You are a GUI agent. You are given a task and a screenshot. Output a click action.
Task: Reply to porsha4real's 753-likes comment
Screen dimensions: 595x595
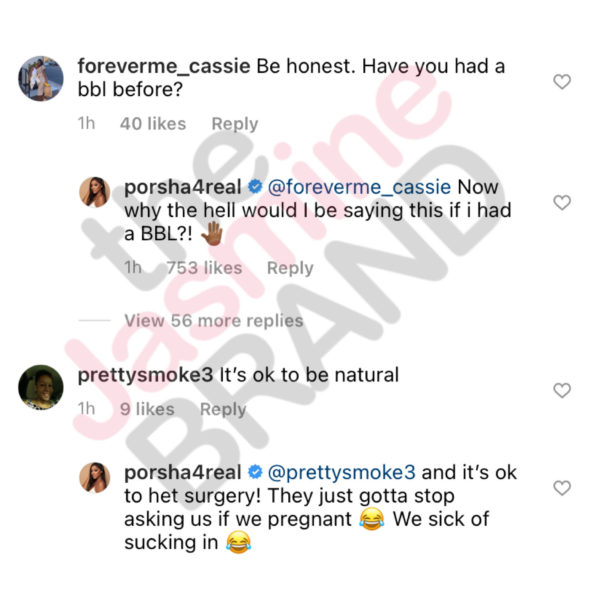coord(290,268)
